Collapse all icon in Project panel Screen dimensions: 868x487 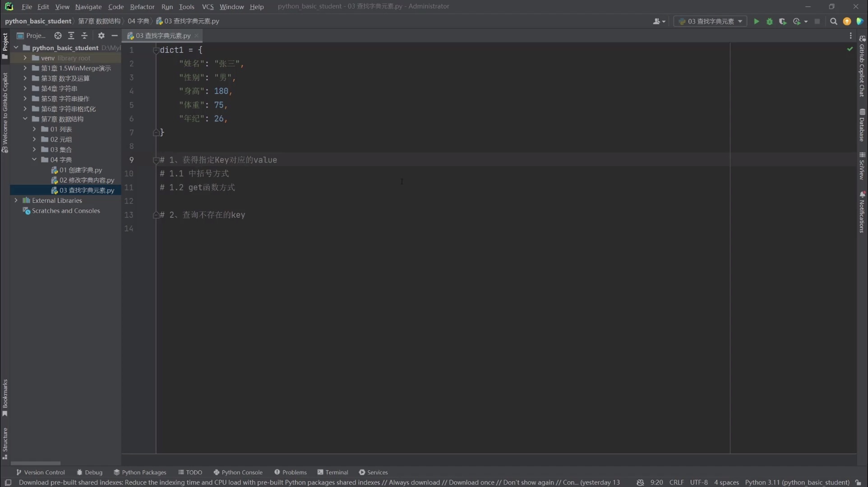point(84,36)
